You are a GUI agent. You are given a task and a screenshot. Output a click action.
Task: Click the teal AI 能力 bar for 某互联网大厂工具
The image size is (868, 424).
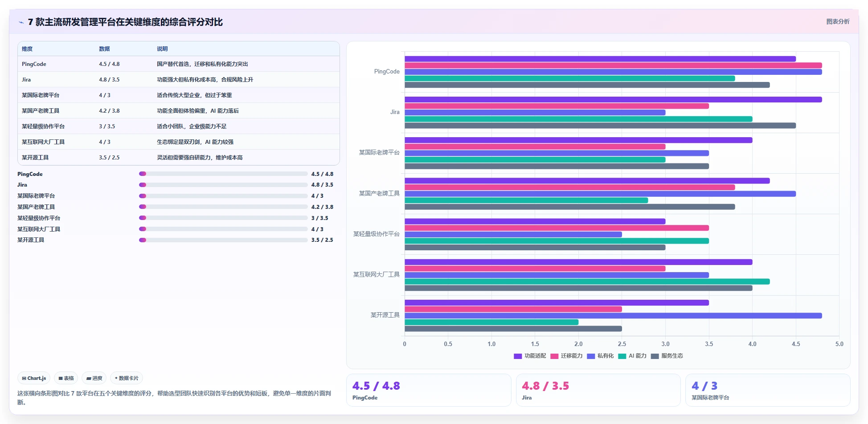click(x=587, y=281)
